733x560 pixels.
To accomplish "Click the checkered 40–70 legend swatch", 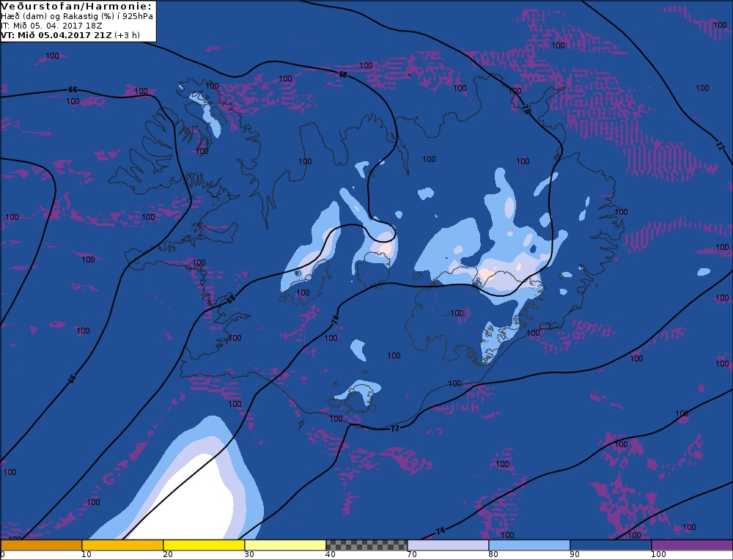I will coord(366,545).
